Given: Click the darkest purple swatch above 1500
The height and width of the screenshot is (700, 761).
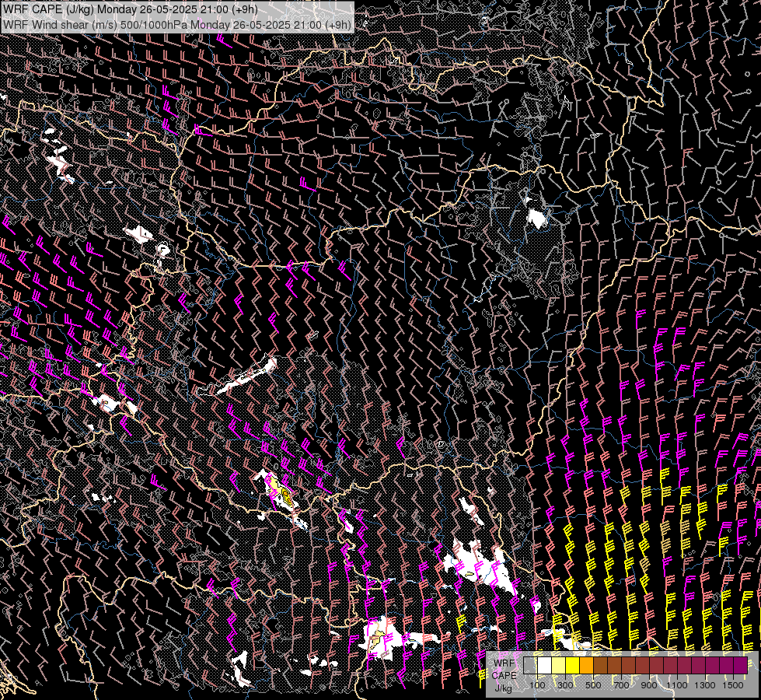Looking at the screenshot, I should [741, 665].
